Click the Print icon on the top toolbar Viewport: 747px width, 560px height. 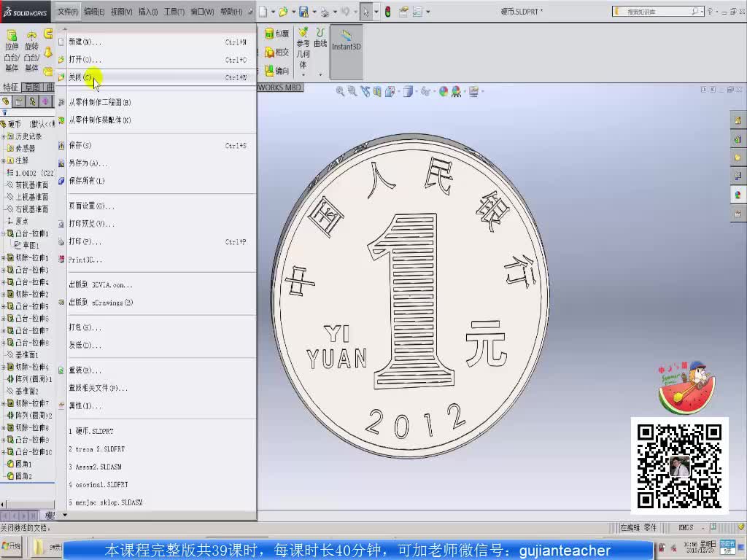click(324, 11)
